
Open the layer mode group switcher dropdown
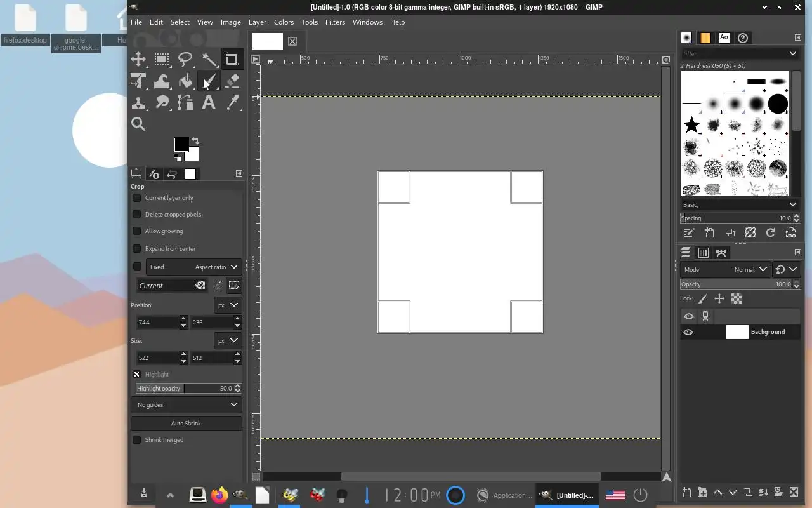(787, 269)
